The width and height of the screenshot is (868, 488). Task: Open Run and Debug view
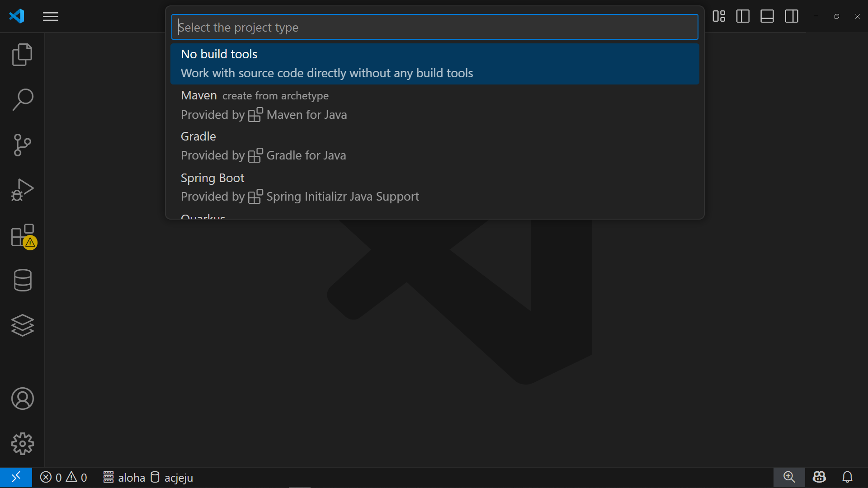pos(22,190)
